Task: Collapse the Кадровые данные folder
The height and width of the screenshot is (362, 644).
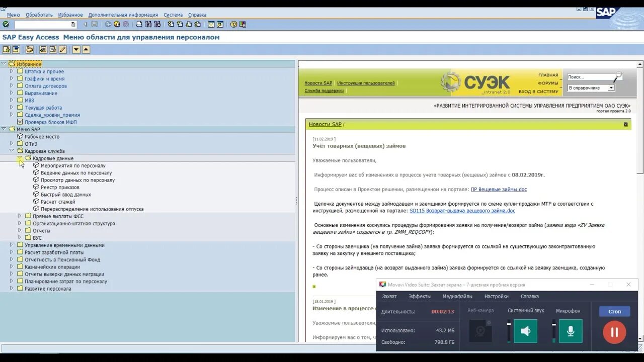Action: click(19, 158)
